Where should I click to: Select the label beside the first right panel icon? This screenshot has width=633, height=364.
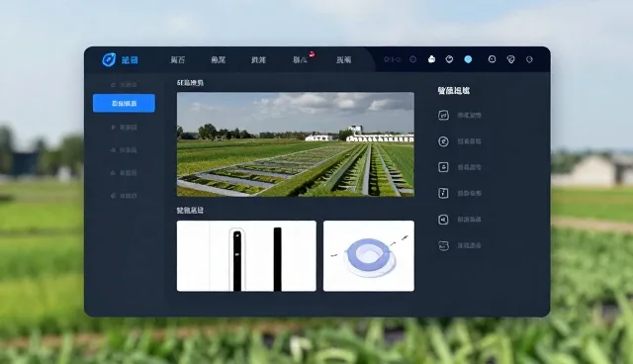[469, 116]
